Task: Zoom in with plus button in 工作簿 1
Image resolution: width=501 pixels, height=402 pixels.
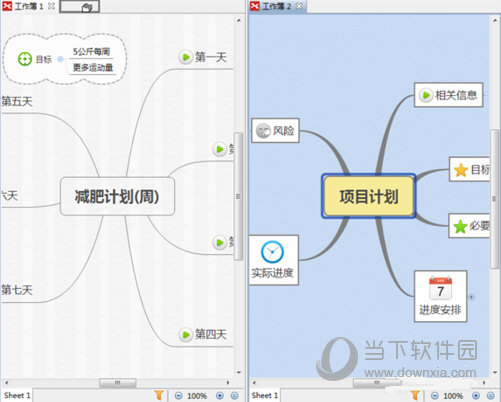Action: (x=220, y=396)
